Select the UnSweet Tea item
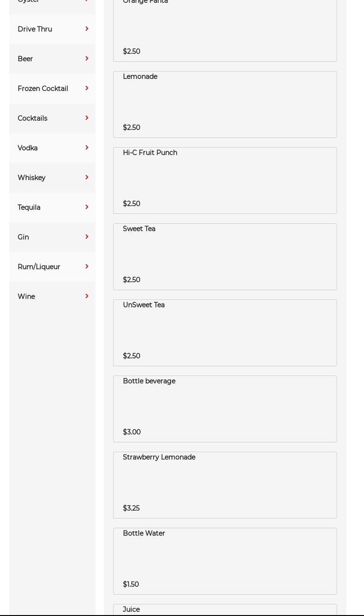Image resolution: width=364 pixels, height=616 pixels. tap(225, 333)
